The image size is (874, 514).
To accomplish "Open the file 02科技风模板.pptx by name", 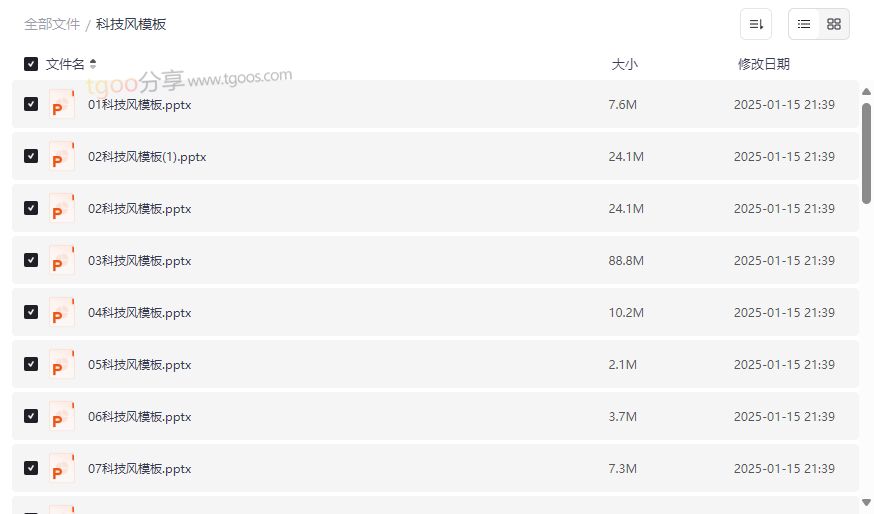I will (x=139, y=209).
